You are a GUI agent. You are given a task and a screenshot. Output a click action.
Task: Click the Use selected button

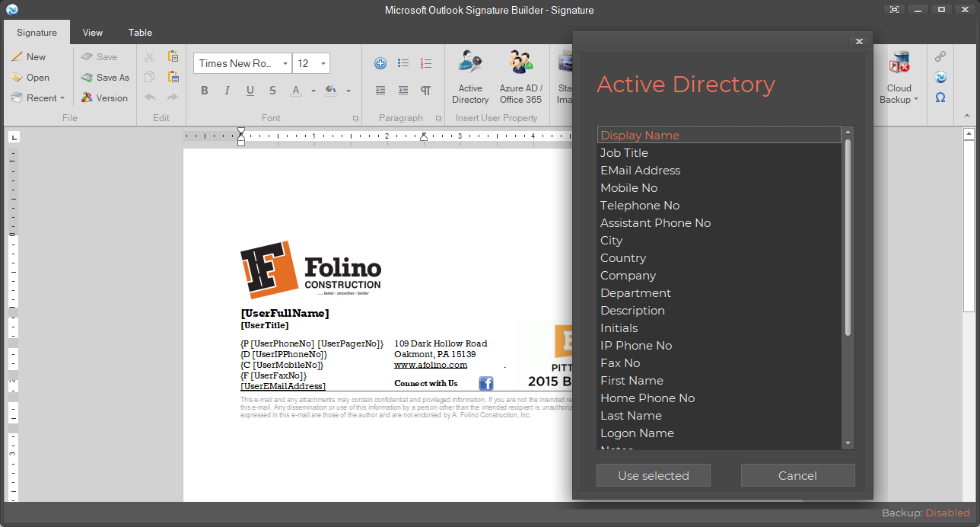click(654, 475)
